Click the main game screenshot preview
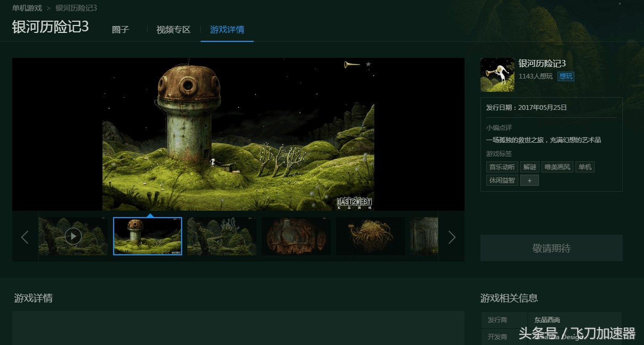The image size is (644, 345). [238, 134]
